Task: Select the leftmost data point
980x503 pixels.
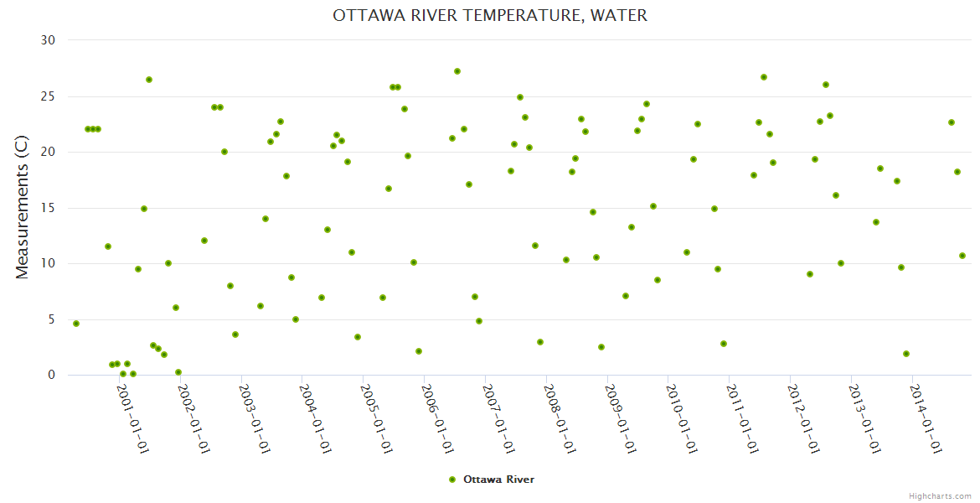Action: [76, 324]
